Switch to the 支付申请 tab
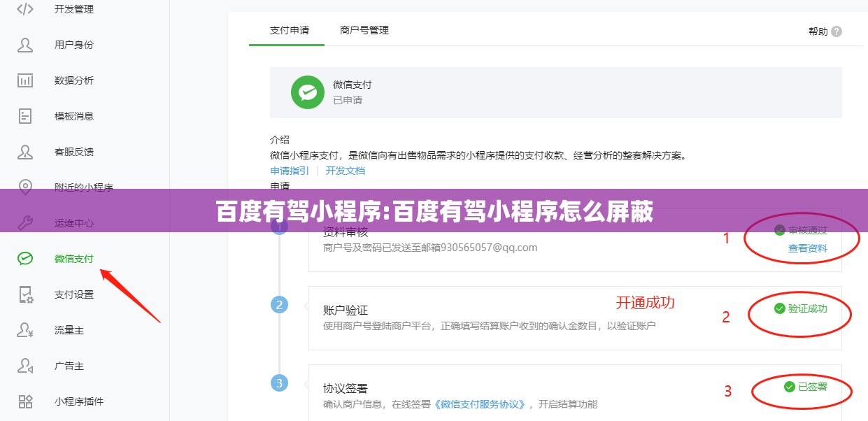 click(289, 31)
